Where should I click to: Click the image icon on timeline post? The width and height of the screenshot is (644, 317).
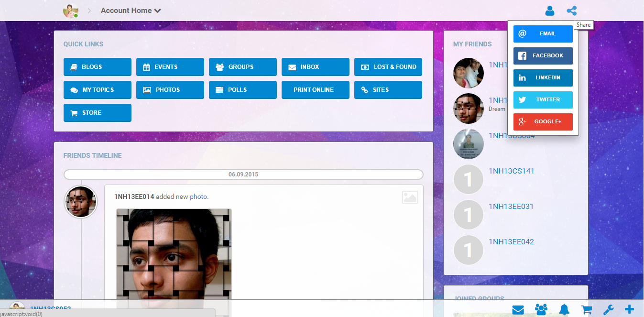click(410, 197)
